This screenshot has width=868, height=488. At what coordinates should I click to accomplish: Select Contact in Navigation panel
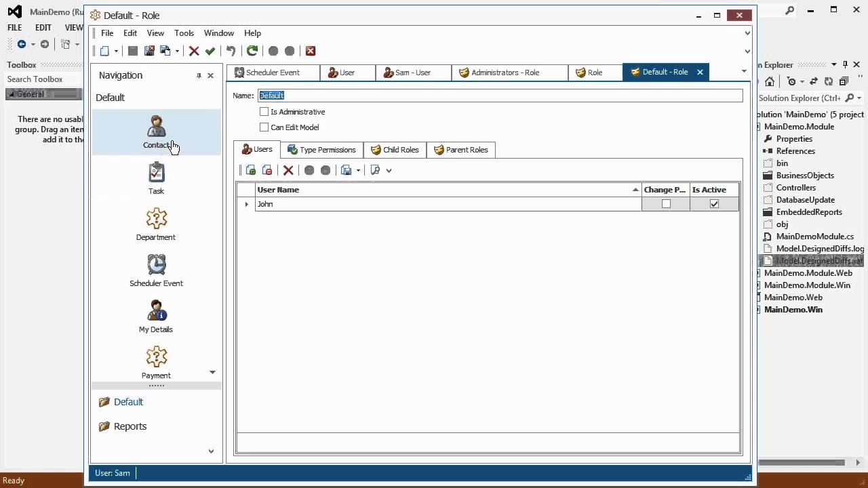tap(156, 132)
